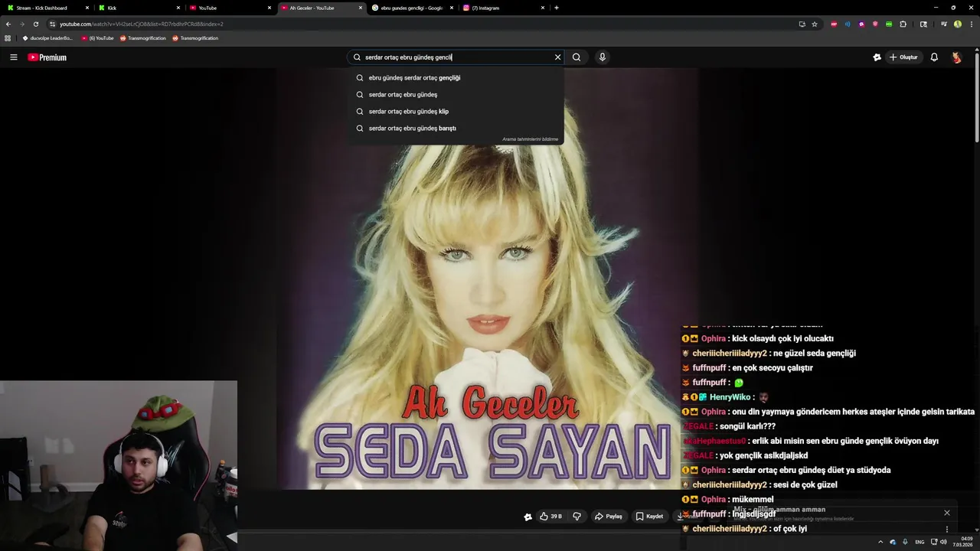Go to YouTube Premium home logo
The width and height of the screenshot is (980, 551).
pos(47,57)
